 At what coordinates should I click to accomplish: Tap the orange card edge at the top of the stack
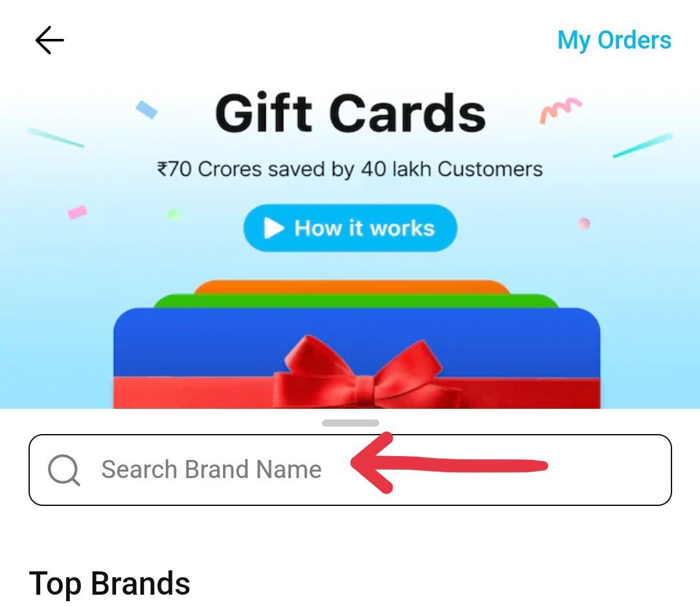pos(352,287)
